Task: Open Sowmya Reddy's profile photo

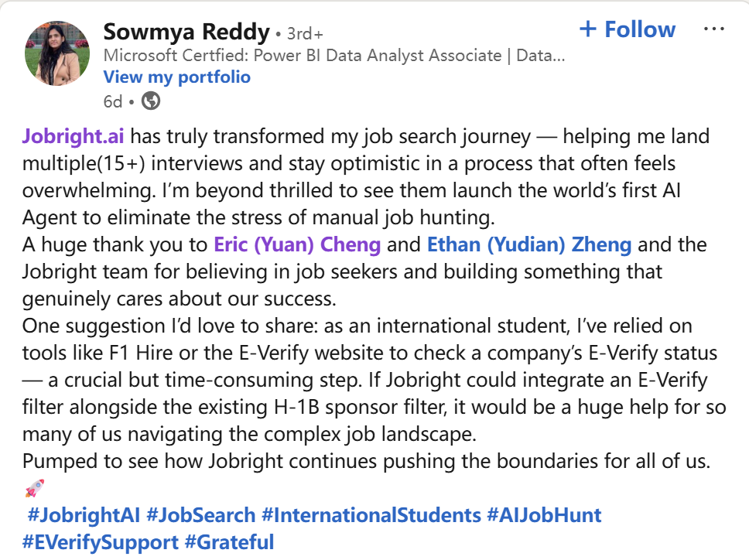Action: point(57,53)
